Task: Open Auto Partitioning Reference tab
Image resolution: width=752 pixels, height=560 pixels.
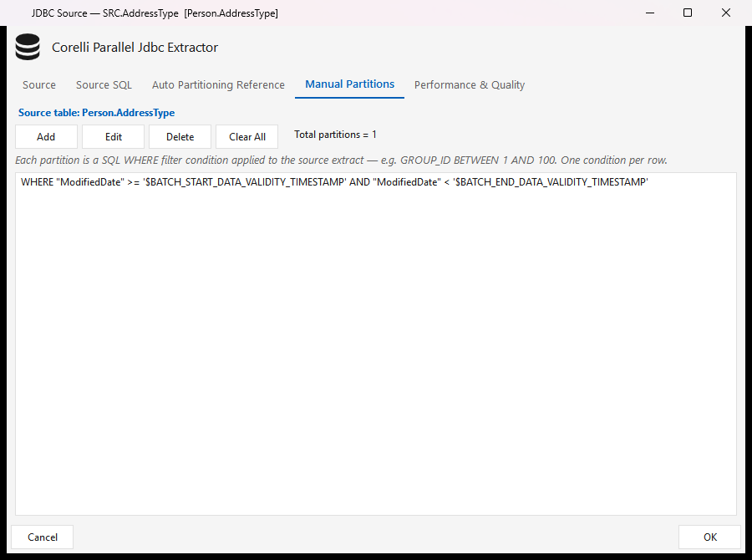Action: click(218, 85)
